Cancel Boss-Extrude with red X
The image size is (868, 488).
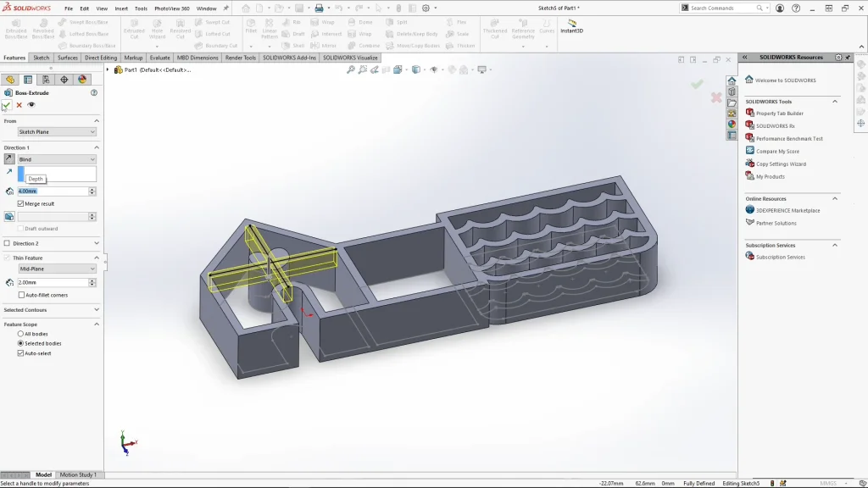pos(19,105)
